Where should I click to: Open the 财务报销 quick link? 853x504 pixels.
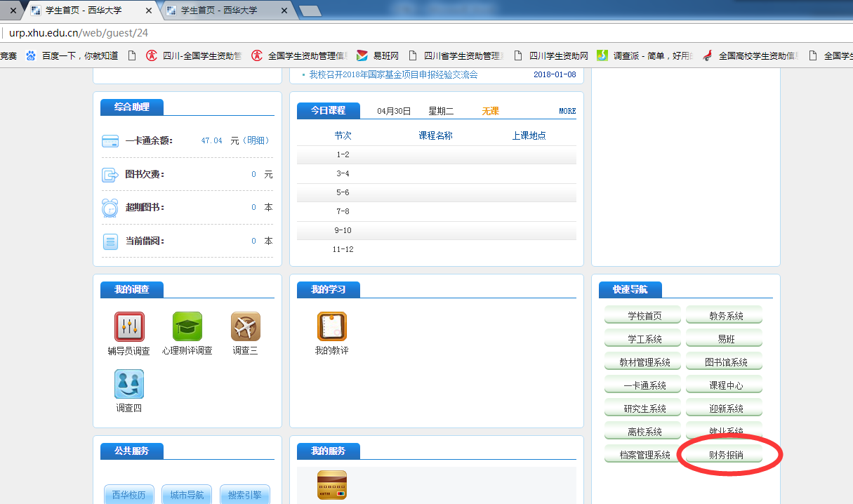pos(725,456)
